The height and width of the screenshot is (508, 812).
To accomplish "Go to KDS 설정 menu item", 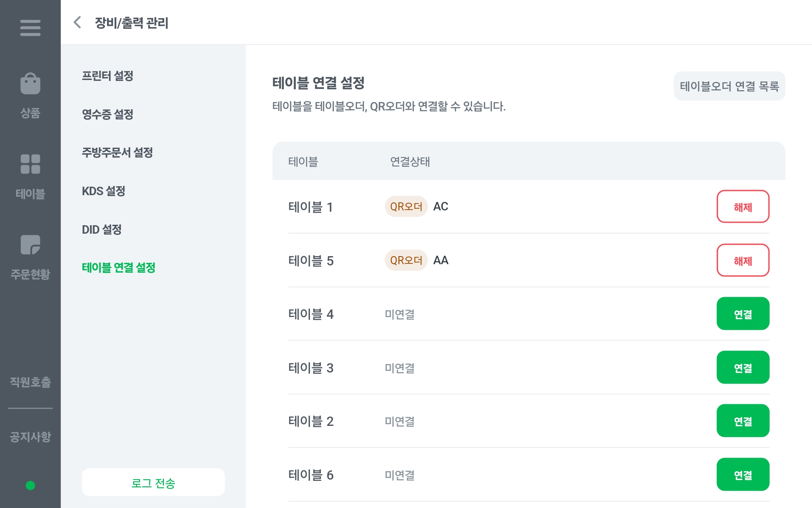I will pyautogui.click(x=104, y=191).
